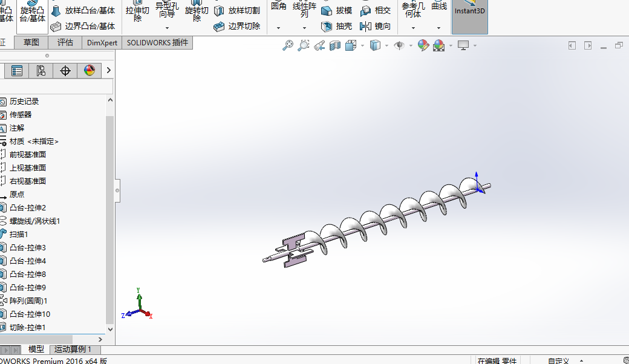Open the DimXpertManager crosshair tab icon

pyautogui.click(x=65, y=71)
